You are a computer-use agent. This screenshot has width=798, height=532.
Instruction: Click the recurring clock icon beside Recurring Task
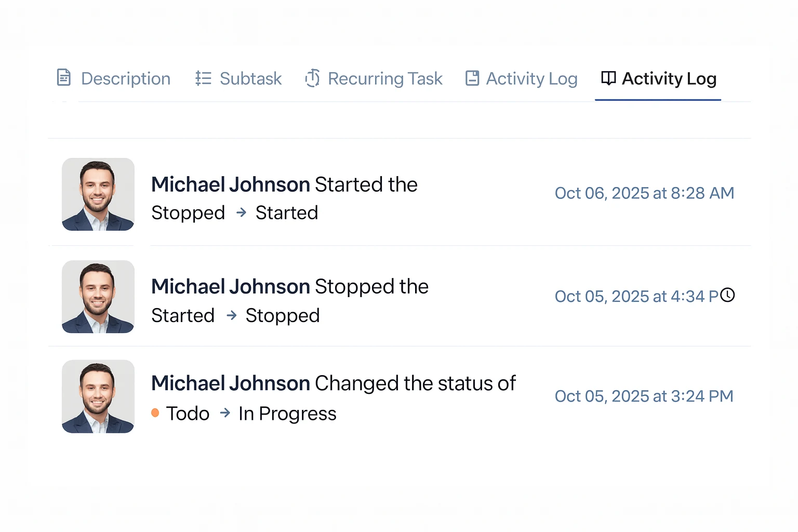click(x=312, y=78)
